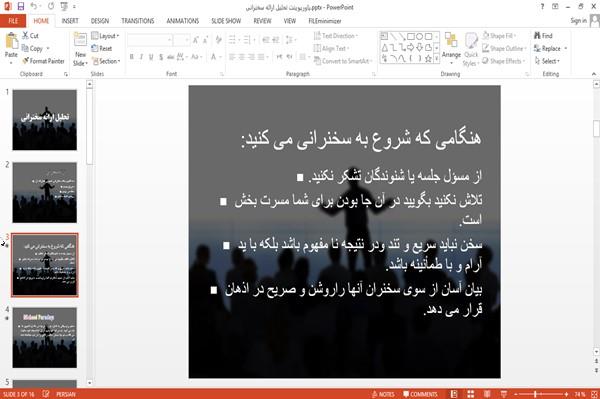This screenshot has width=600, height=399.
Task: Open the FILE tab
Action: [x=13, y=21]
